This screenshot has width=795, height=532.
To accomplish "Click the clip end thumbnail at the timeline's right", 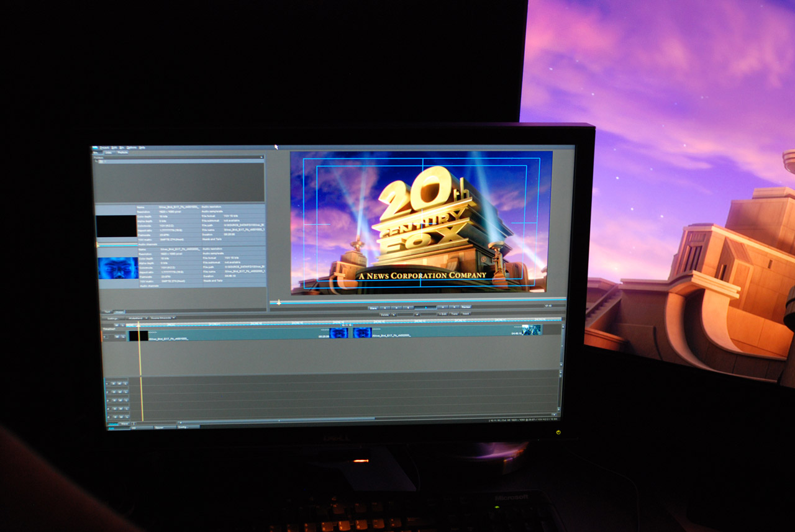I will [x=532, y=330].
